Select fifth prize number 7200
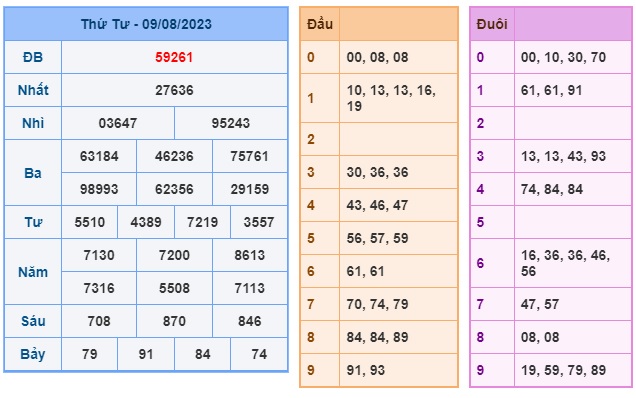The width and height of the screenshot is (636, 398). pyautogui.click(x=174, y=255)
